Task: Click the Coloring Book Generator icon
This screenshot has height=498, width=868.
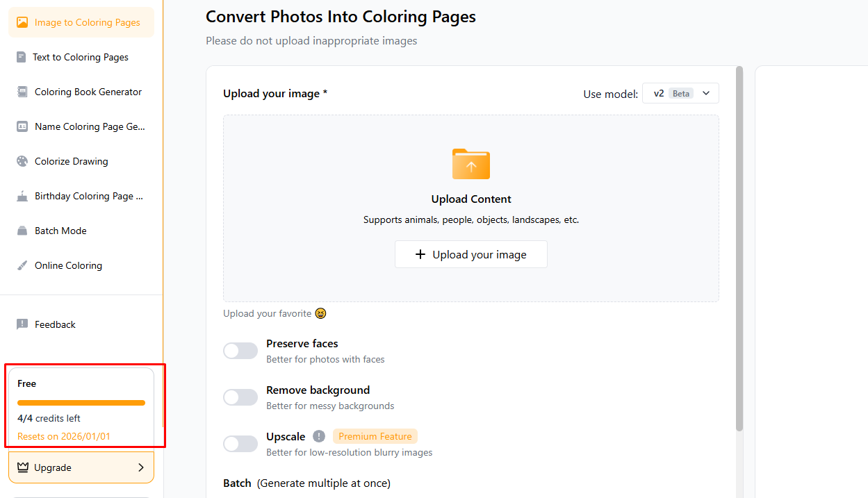Action: [22, 92]
